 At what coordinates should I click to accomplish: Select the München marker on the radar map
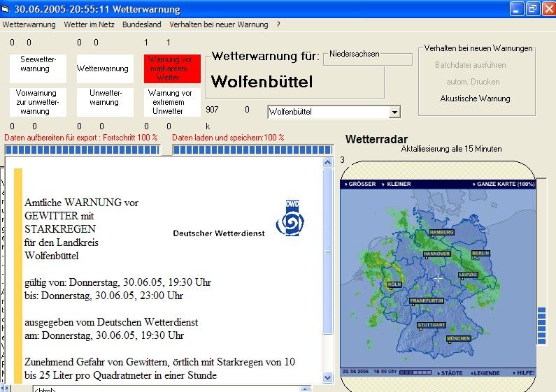(x=459, y=338)
